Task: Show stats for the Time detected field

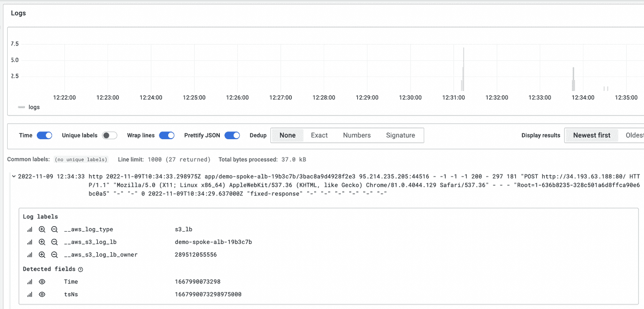Action: (29, 281)
